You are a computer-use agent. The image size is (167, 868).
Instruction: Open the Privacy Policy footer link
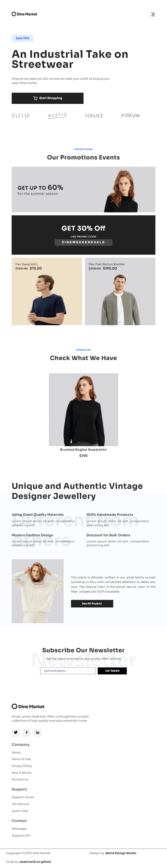(x=22, y=766)
